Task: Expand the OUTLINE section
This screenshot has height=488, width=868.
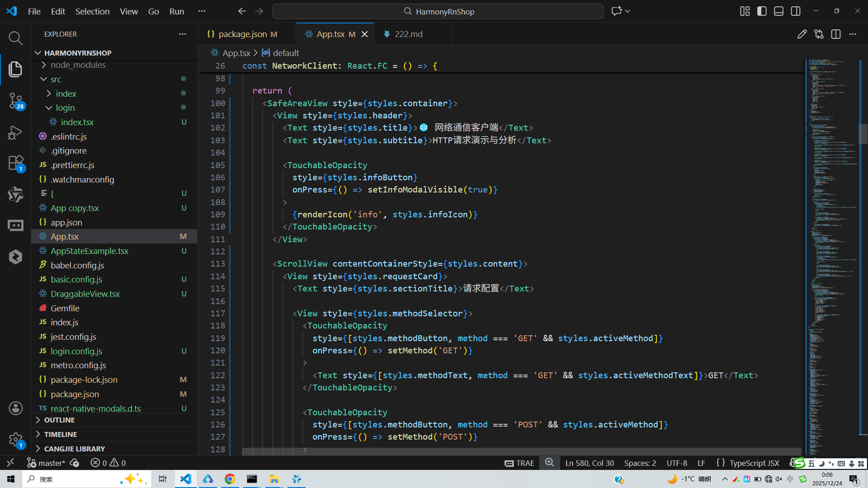Action: [x=59, y=420]
